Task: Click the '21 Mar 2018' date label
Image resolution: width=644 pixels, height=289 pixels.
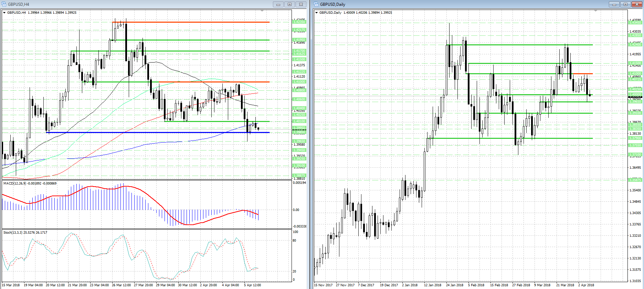Action: pyautogui.click(x=565, y=285)
